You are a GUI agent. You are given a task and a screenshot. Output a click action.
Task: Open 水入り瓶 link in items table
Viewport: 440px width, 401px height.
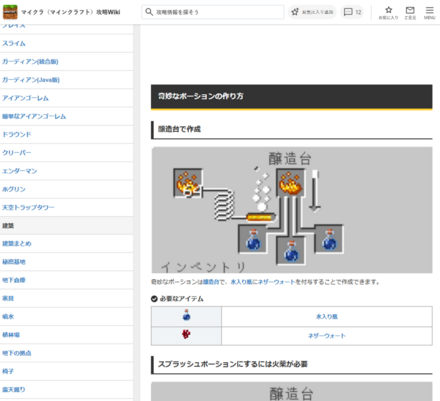[327, 316]
